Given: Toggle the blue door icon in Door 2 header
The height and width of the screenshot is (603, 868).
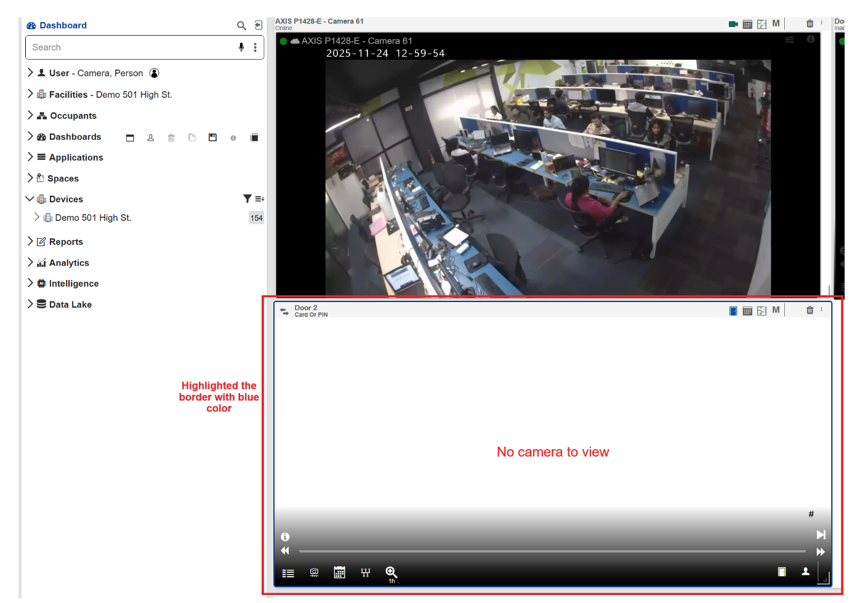Looking at the screenshot, I should pos(733,311).
